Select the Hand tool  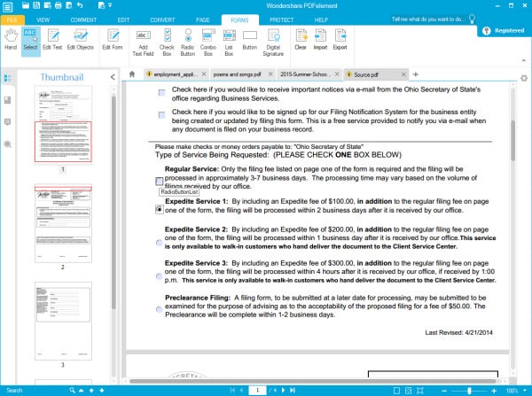click(11, 40)
